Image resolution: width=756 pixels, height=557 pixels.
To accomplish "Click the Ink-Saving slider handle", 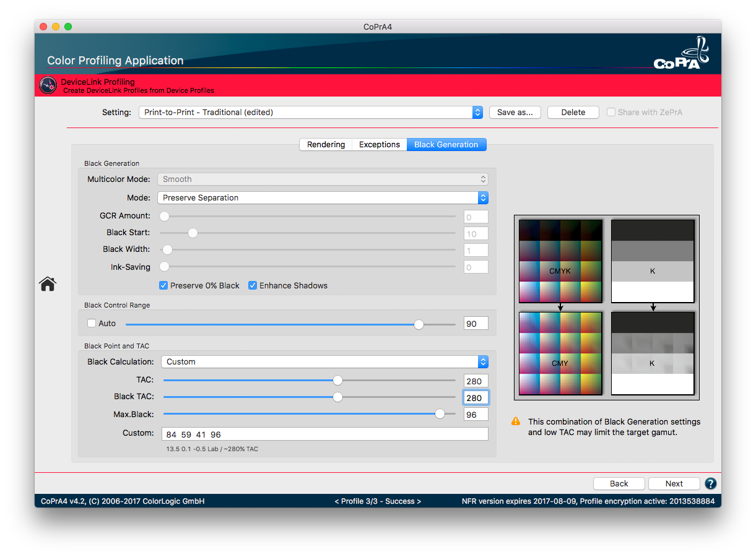I will click(x=164, y=266).
